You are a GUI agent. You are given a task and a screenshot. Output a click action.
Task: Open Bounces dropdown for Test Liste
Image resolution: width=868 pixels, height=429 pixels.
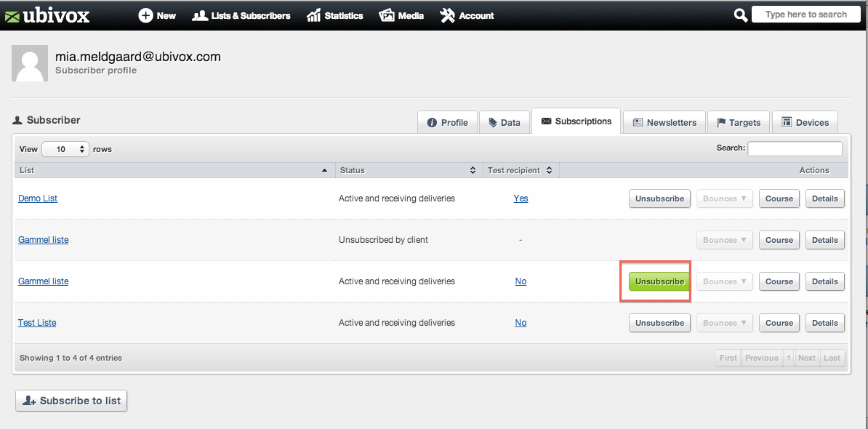[x=725, y=324]
